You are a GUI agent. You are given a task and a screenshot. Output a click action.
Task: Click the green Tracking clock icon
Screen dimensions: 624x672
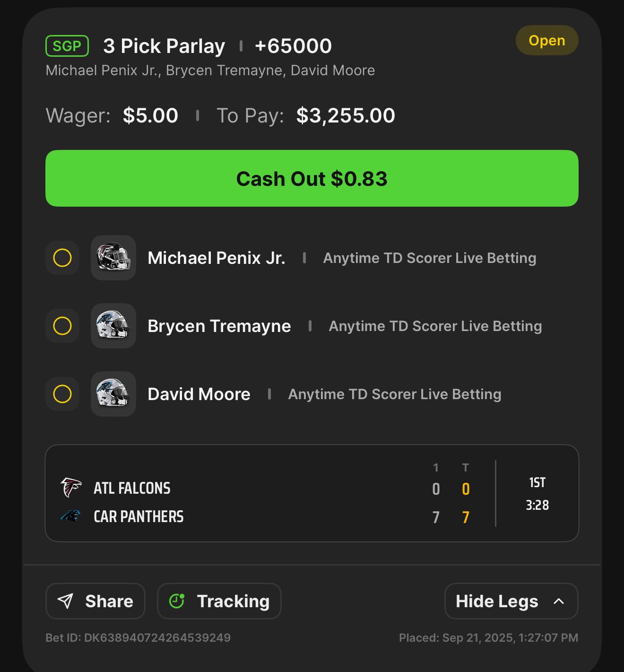(177, 601)
